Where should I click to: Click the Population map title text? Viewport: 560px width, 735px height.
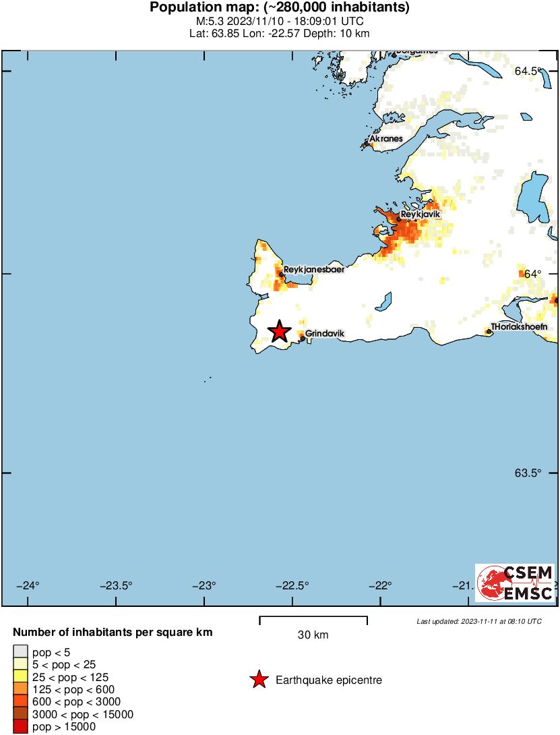[280, 8]
